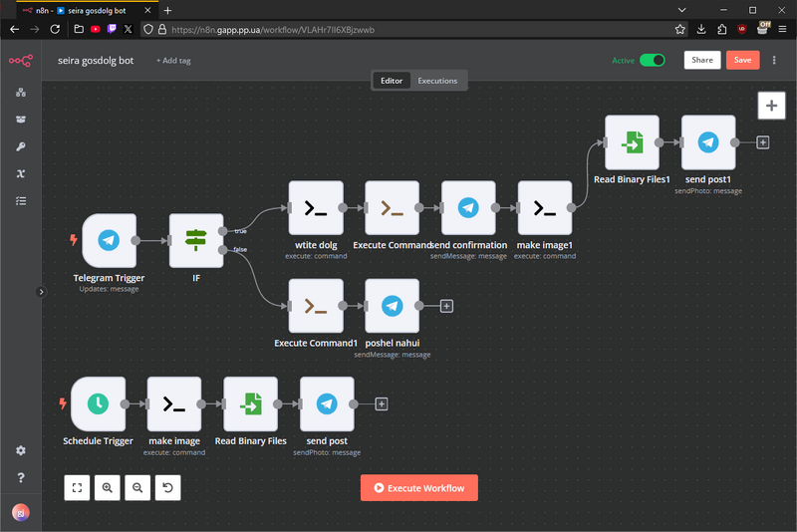Open the Workflows icon in left sidebar
The height and width of the screenshot is (532, 797).
21,93
